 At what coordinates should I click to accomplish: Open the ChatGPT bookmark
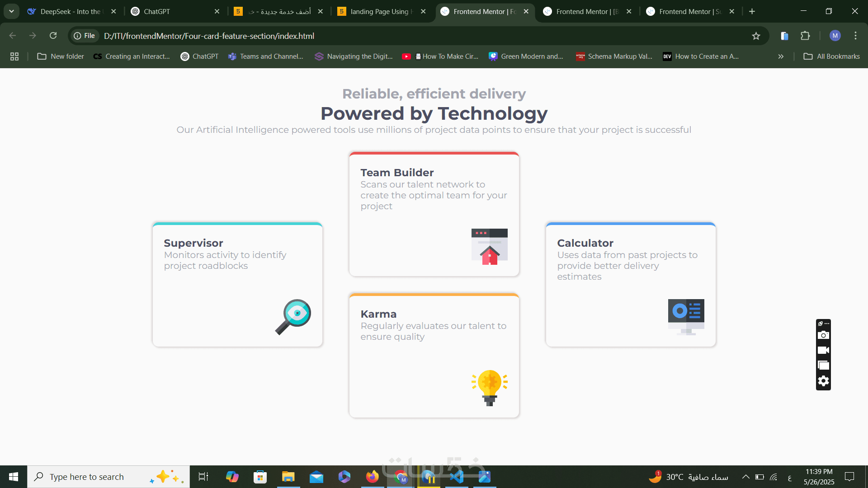tap(199, 56)
